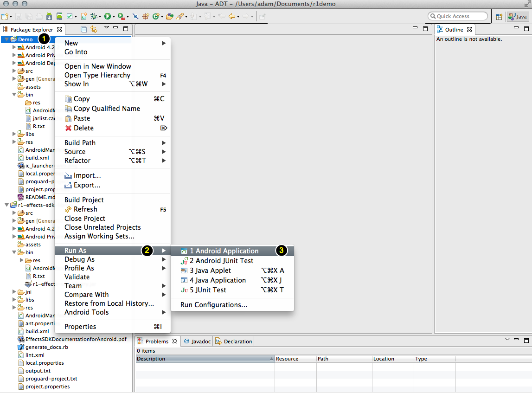Open Package Explorer view menu triangle

click(106, 28)
